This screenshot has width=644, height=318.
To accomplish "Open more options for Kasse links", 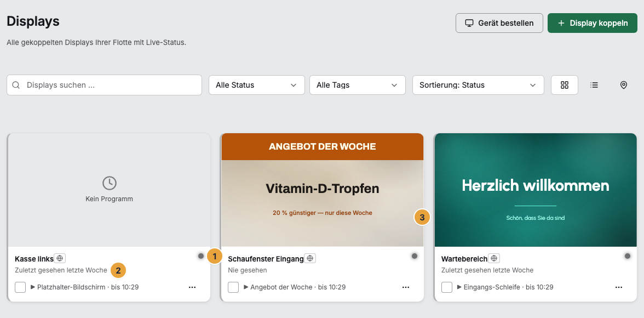I will 192,287.
